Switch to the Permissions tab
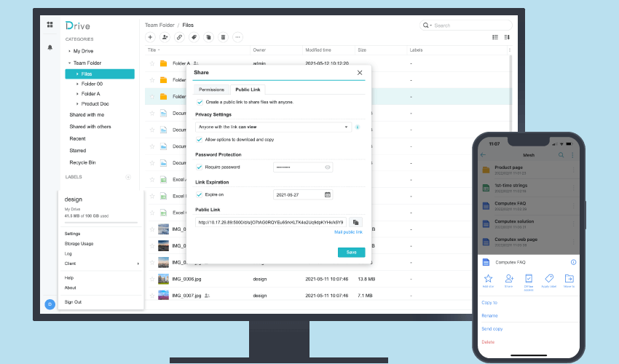The image size is (619, 364). 211,90
